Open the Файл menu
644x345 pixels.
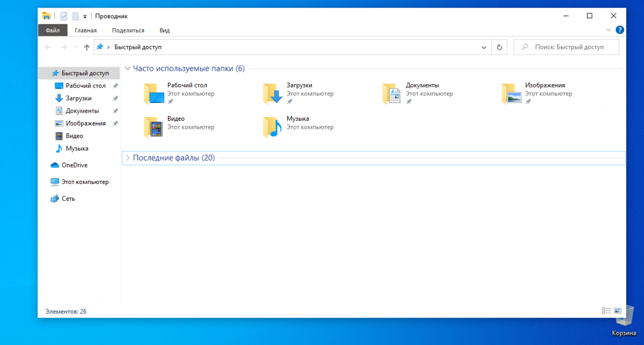52,30
